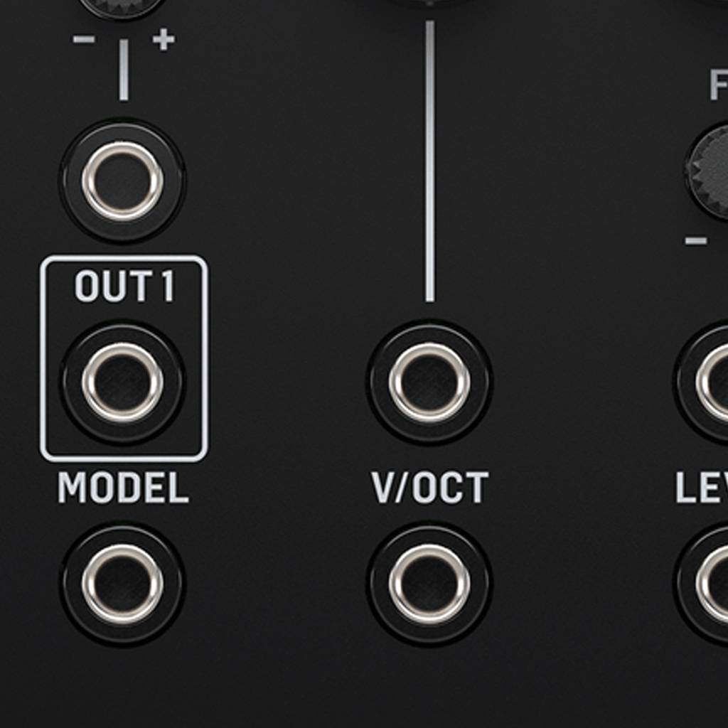Select the jack at the vertical line's end

429,382
